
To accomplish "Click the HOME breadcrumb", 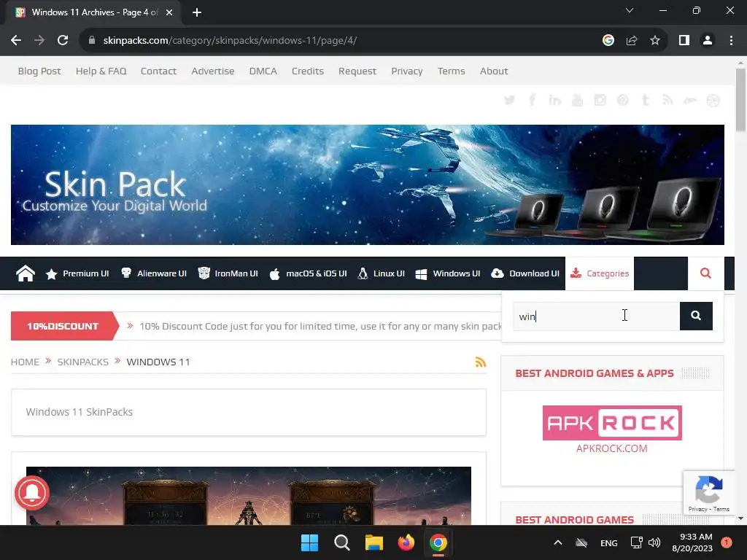I will pyautogui.click(x=25, y=362).
